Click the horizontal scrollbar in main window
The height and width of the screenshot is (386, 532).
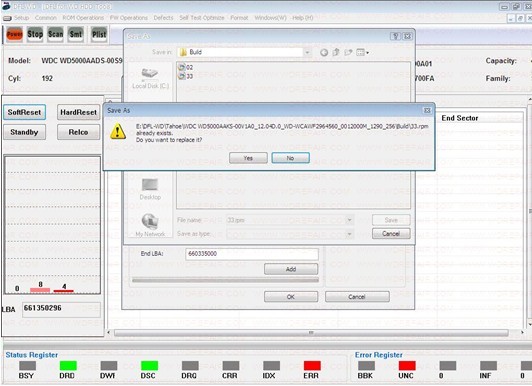(x=311, y=333)
